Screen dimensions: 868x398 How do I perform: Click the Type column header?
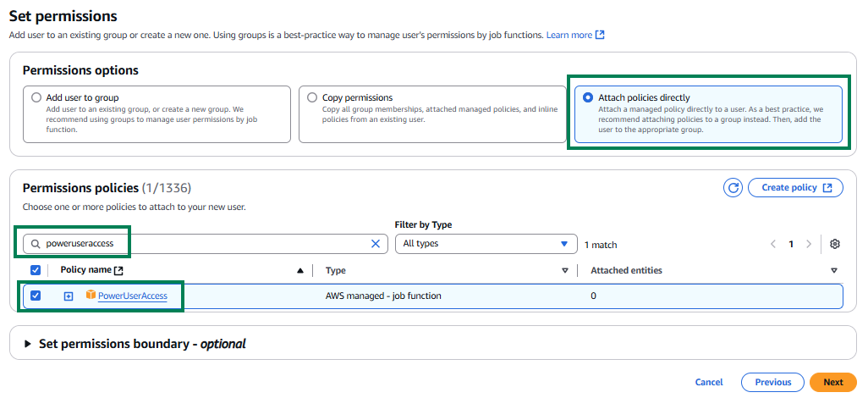336,270
